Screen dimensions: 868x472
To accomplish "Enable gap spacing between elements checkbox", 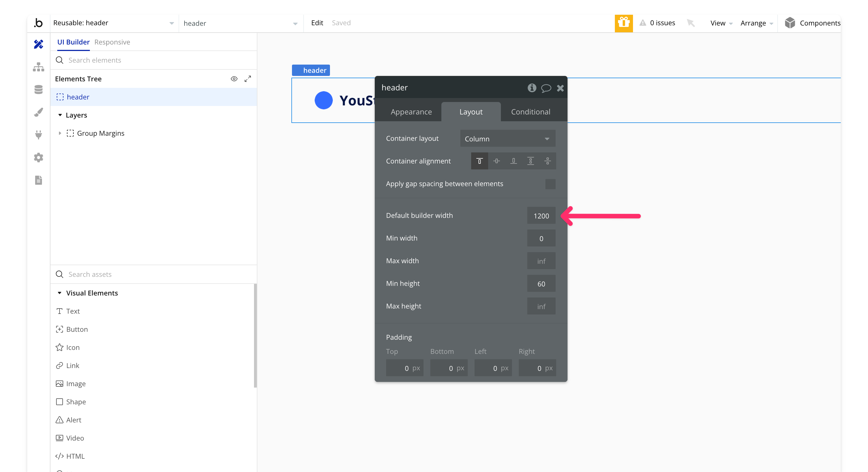I will [x=550, y=184].
